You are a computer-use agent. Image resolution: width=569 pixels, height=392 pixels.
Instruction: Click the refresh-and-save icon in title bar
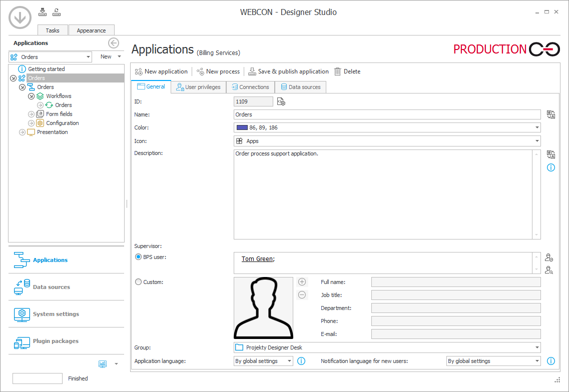click(x=56, y=12)
